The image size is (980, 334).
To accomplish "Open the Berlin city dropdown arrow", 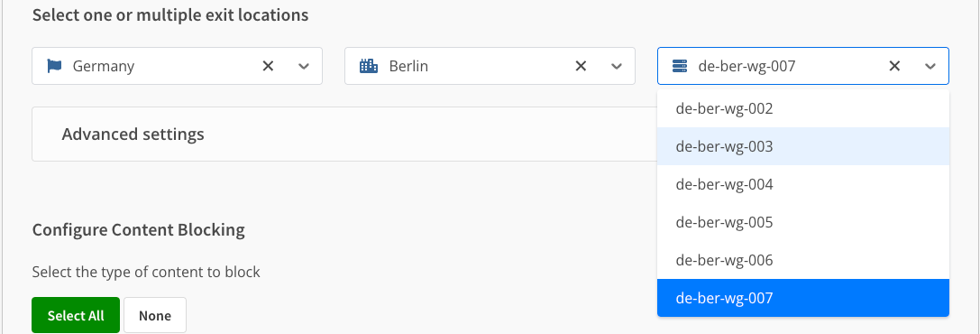I will pyautogui.click(x=617, y=66).
